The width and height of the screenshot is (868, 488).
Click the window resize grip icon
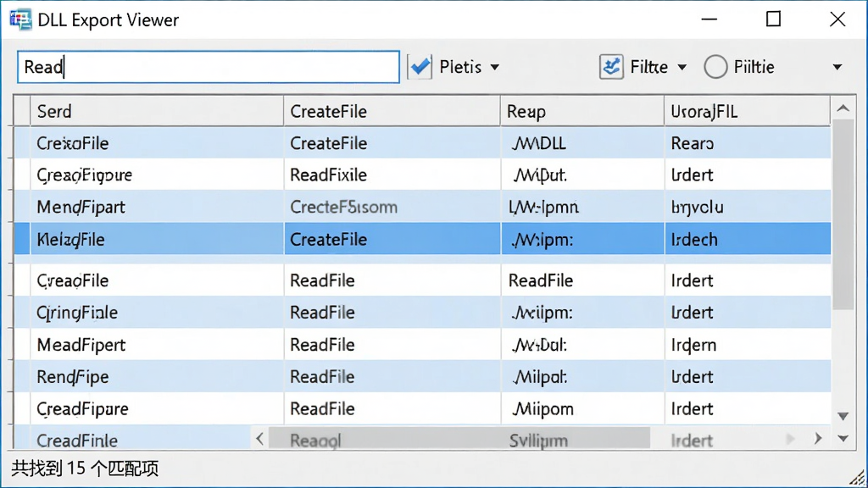click(858, 478)
